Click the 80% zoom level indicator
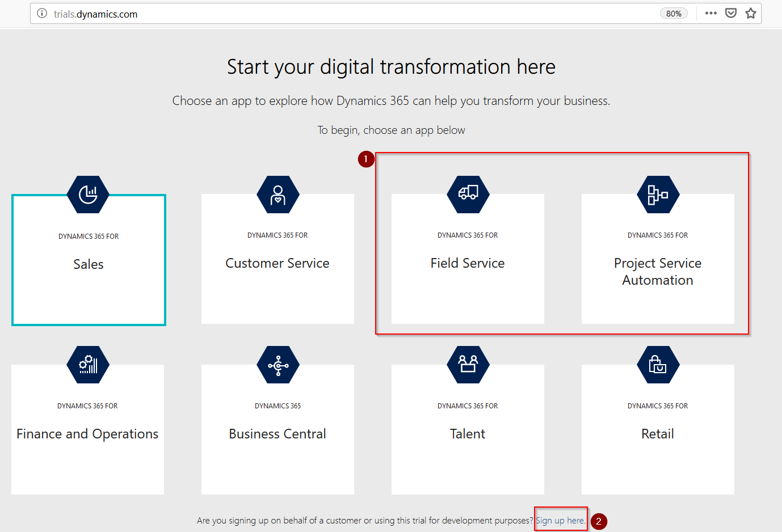 pos(674,14)
